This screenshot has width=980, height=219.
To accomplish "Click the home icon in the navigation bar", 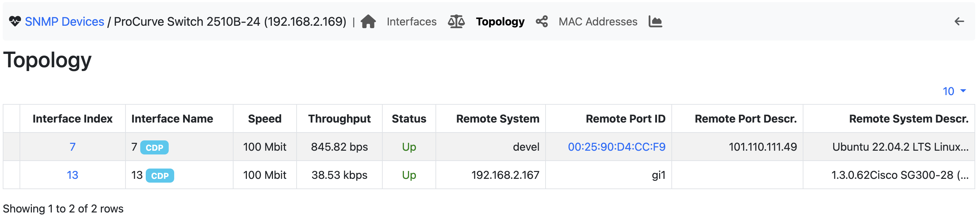I will [x=368, y=22].
